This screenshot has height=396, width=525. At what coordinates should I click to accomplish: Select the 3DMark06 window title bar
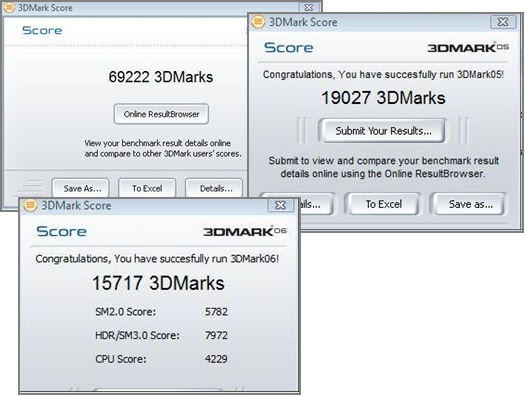[151, 205]
